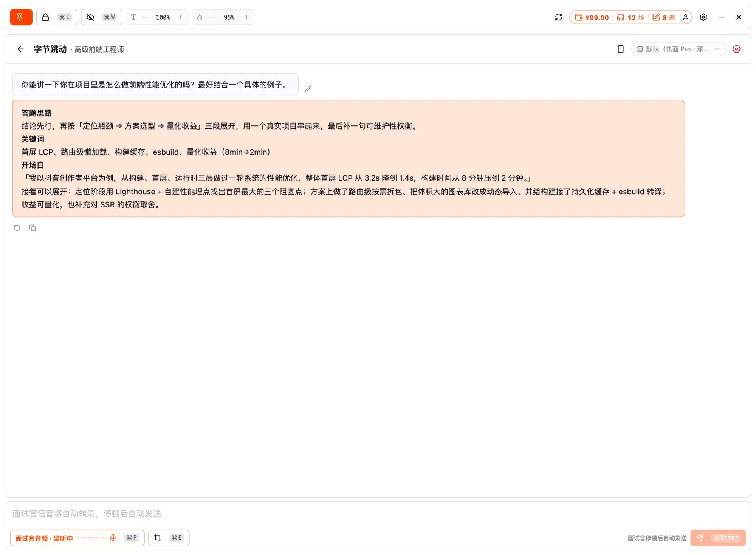Viewport: 756px width, 555px height.
Task: Click 面试官停顿后自动发送 label
Action: 657,538
